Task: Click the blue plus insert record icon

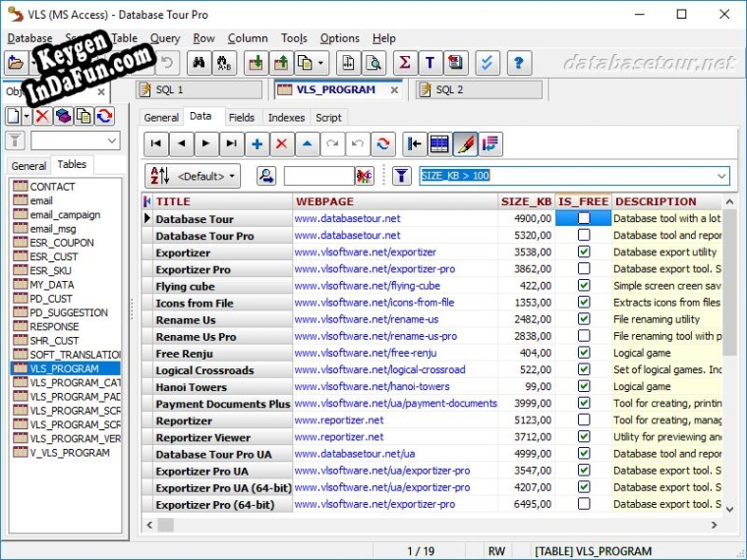Action: (257, 143)
